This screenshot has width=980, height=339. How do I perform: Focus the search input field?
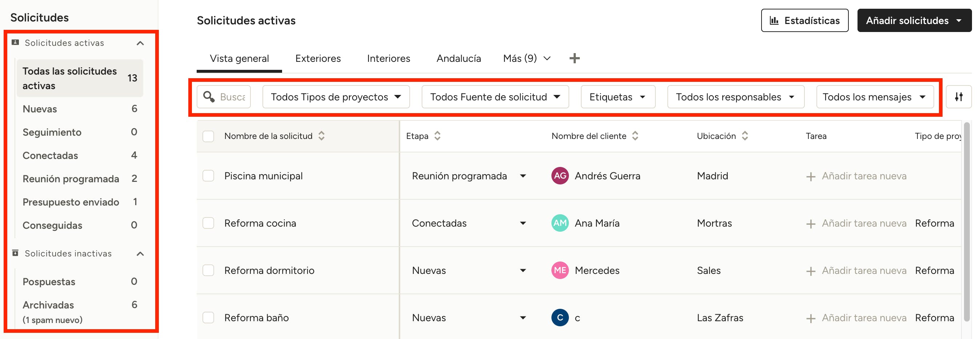point(232,97)
